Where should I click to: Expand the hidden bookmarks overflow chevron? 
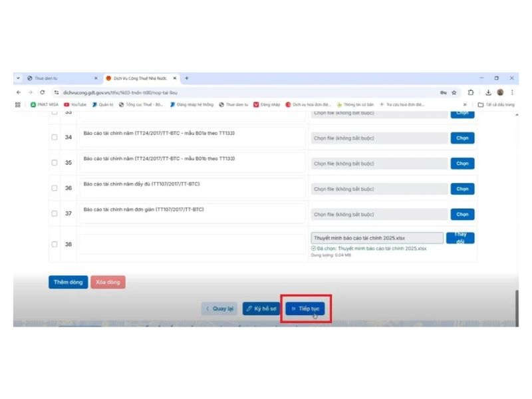465,104
